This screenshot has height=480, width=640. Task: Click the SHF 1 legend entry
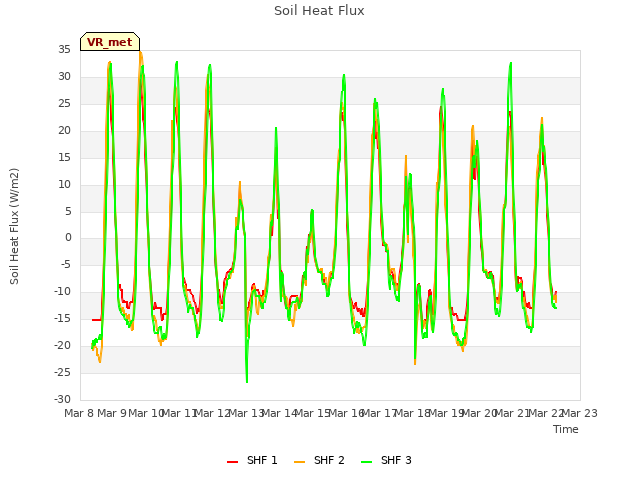[x=252, y=460]
